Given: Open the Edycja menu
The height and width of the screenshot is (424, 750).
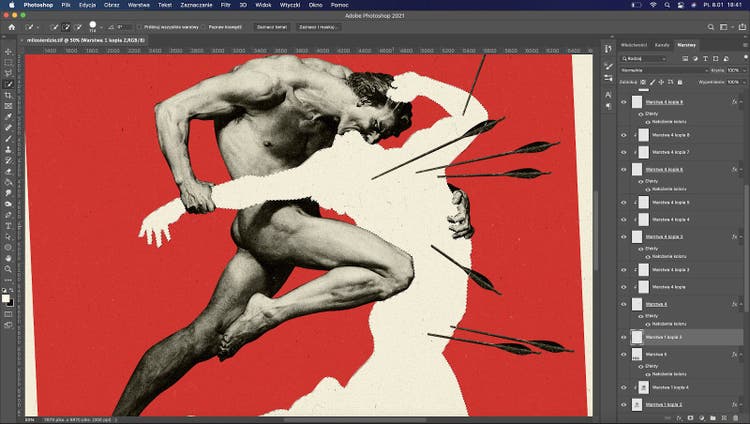Looking at the screenshot, I should coord(87,5).
